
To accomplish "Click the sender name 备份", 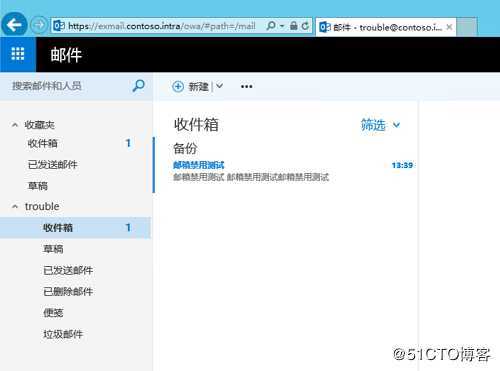I will 185,148.
